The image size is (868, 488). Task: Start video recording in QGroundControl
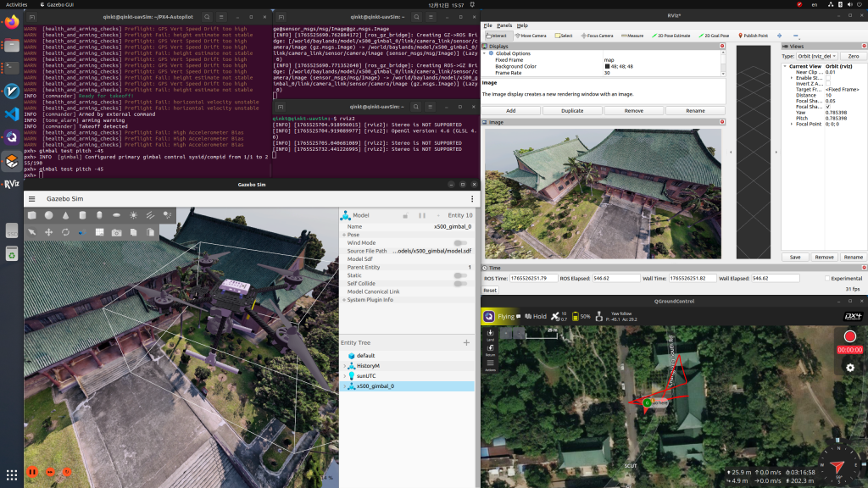pyautogui.click(x=849, y=336)
